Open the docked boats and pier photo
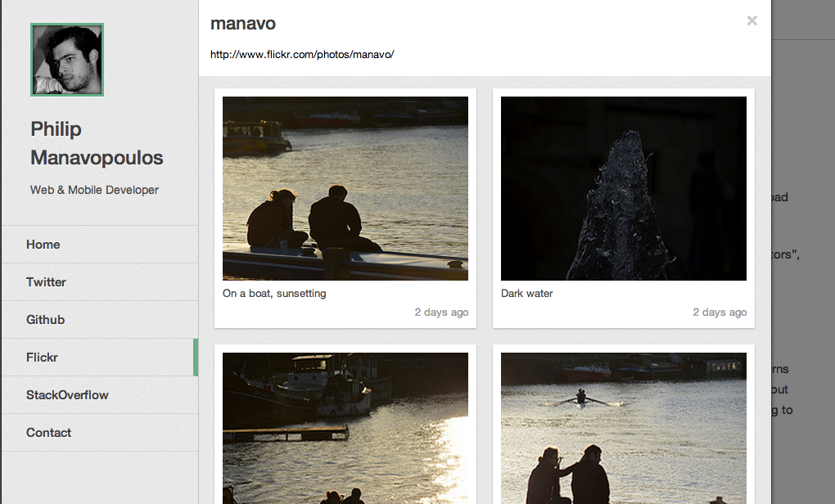Image resolution: width=835 pixels, height=504 pixels. pos(345,429)
